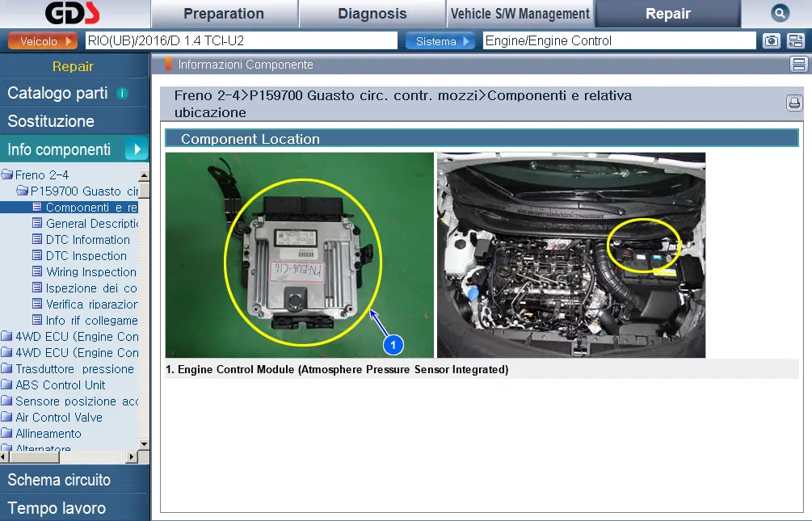Open Info componenti section
Screen dimensions: 812x521
(x=59, y=149)
